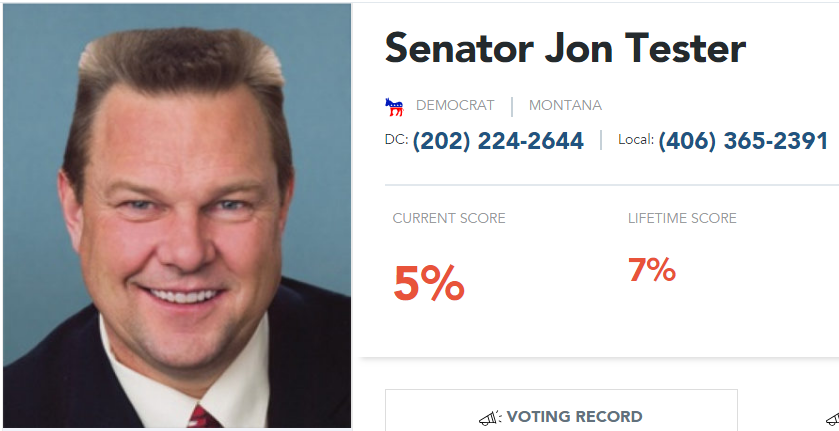Click the divider between the two phone numbers
The width and height of the screenshot is (839, 431).
pos(601,141)
